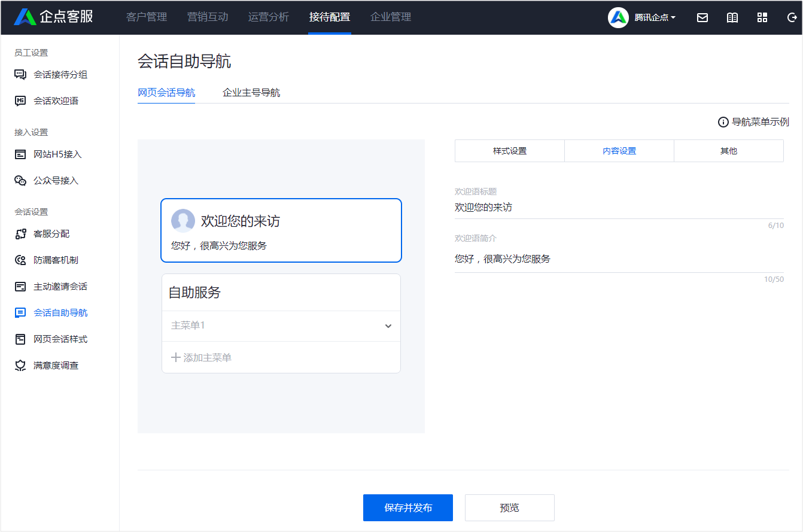This screenshot has height=532, width=803.
Task: Open the 导航菜单示例 link
Action: coord(761,122)
